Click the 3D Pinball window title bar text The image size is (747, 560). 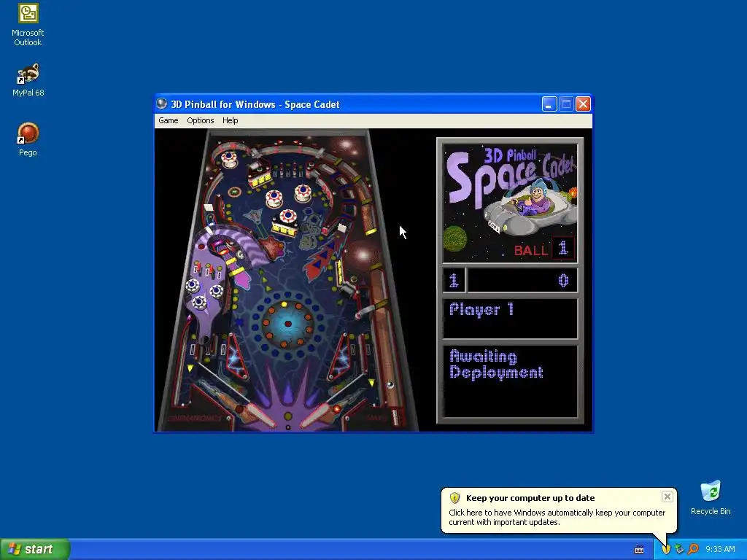(x=255, y=104)
